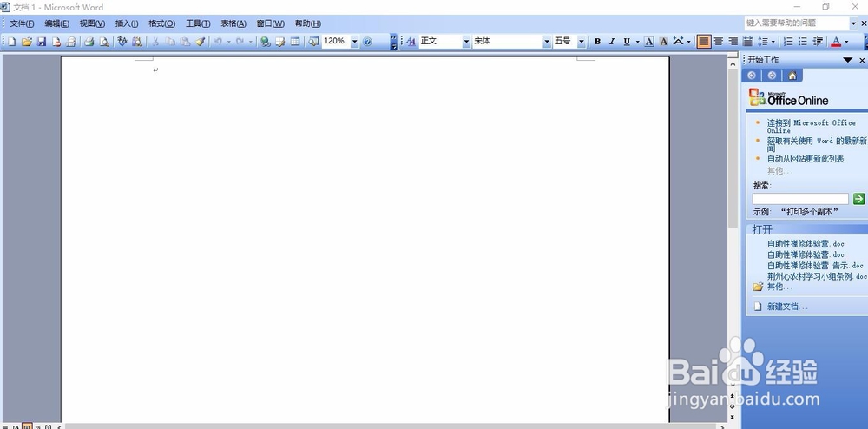The height and width of the screenshot is (429, 868).
Task: Open Print Preview from the toolbar
Action: pyautogui.click(x=103, y=42)
